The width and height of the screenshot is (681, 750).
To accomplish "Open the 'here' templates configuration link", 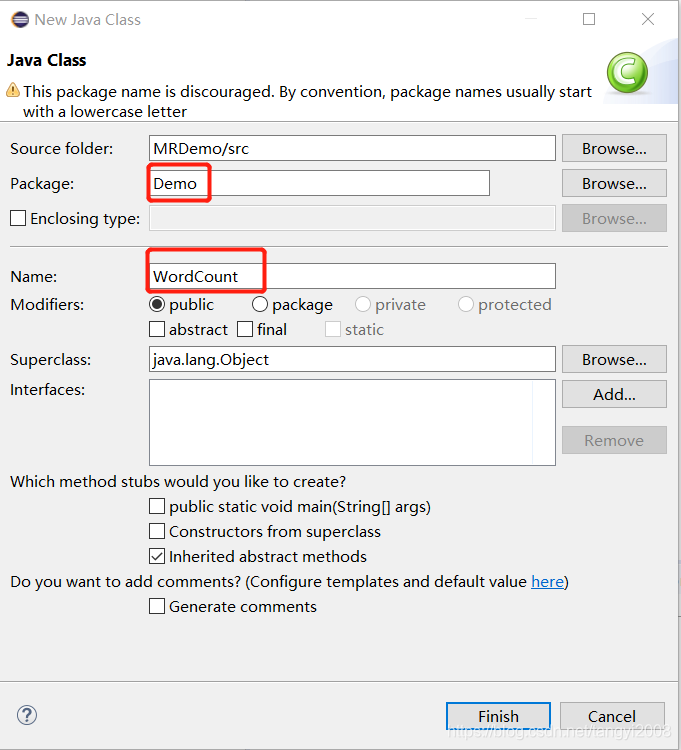I will tap(548, 582).
